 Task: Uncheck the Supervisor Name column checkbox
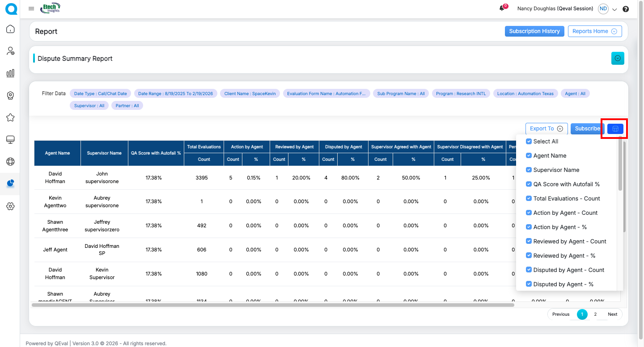coord(529,170)
